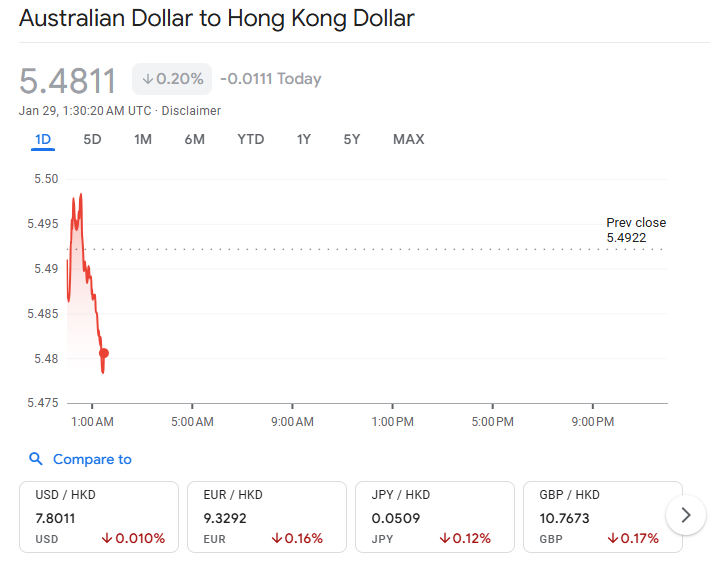Click the Australian Dollar to Hong Kong Dollar title
The width and height of the screenshot is (710, 562).
pos(217,19)
